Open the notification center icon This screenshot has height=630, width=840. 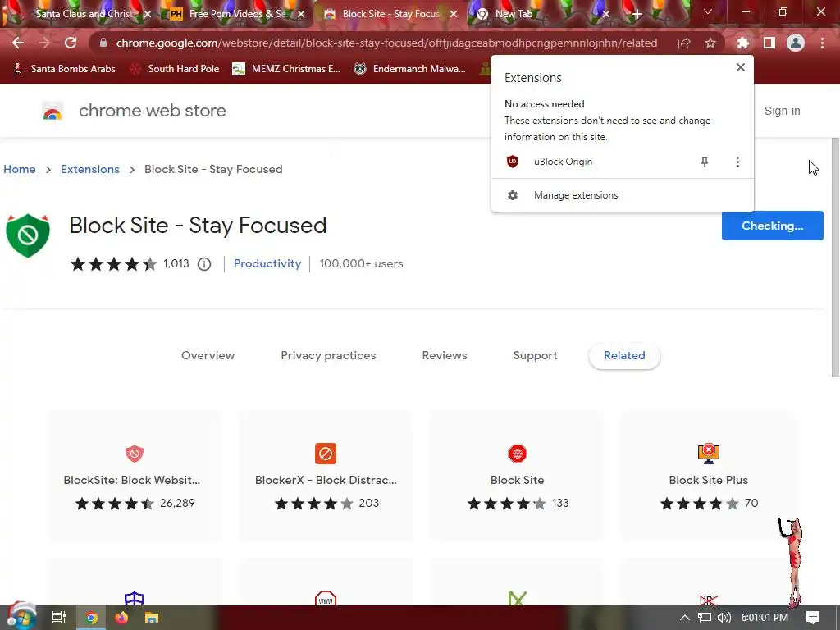pos(813,618)
